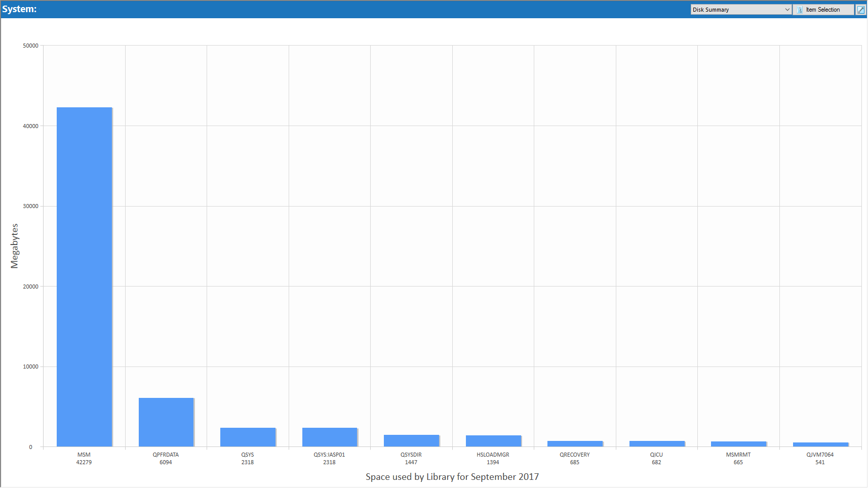The width and height of the screenshot is (868, 488).
Task: Click the QRECOVERY bar
Action: pos(575,443)
